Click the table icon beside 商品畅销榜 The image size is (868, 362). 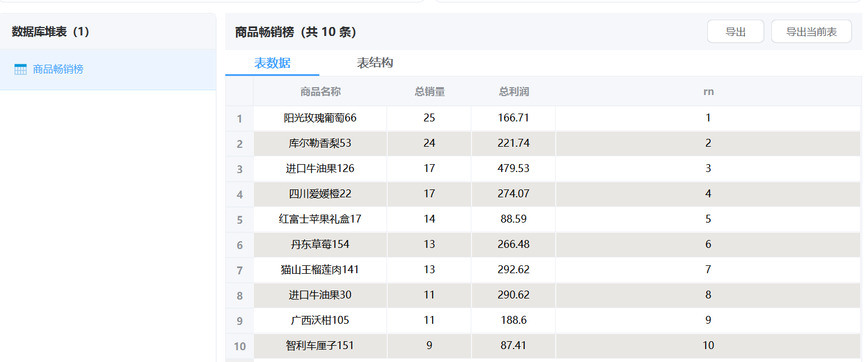(20, 70)
